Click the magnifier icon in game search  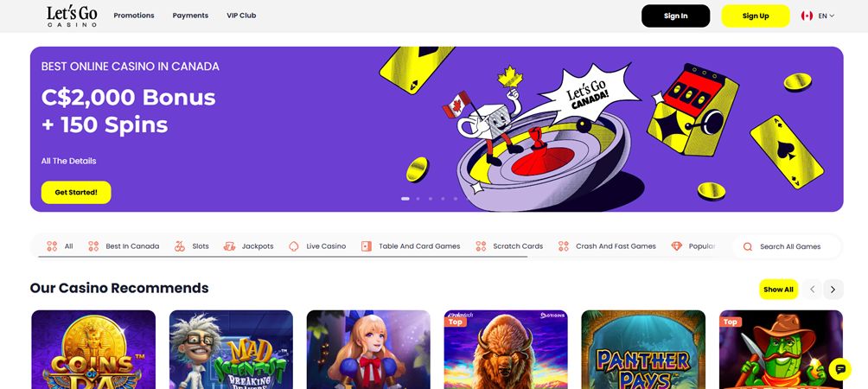[748, 246]
